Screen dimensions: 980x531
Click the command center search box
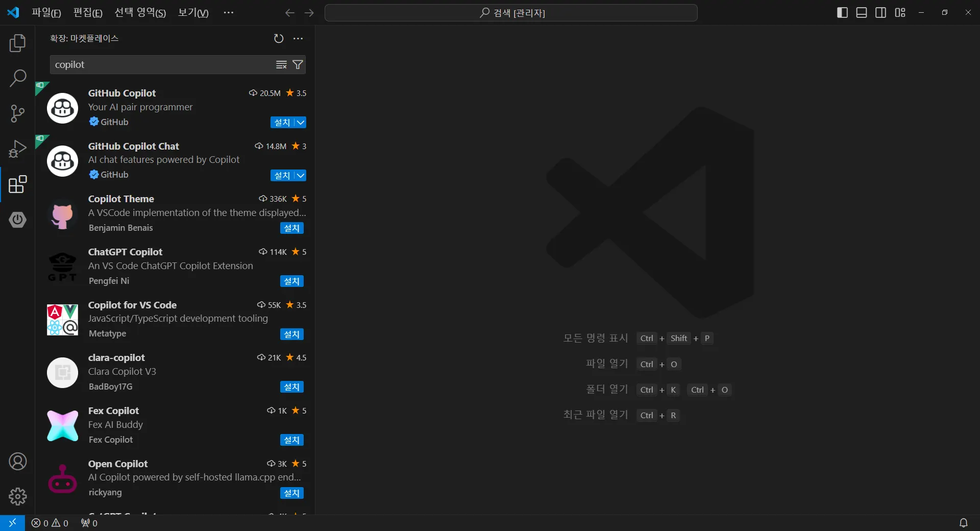(x=511, y=13)
